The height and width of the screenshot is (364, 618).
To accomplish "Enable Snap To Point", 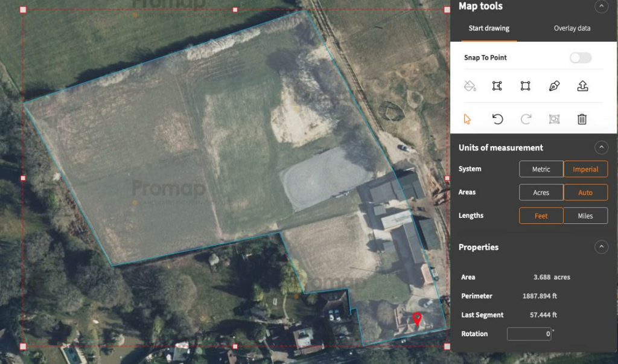I will (x=580, y=57).
